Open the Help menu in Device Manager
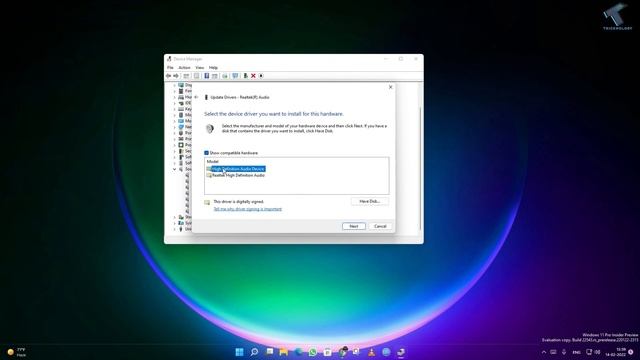The image size is (640, 360). pos(213,68)
